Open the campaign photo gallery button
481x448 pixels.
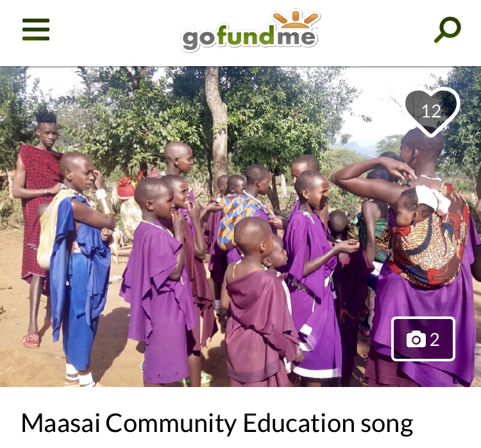423,339
